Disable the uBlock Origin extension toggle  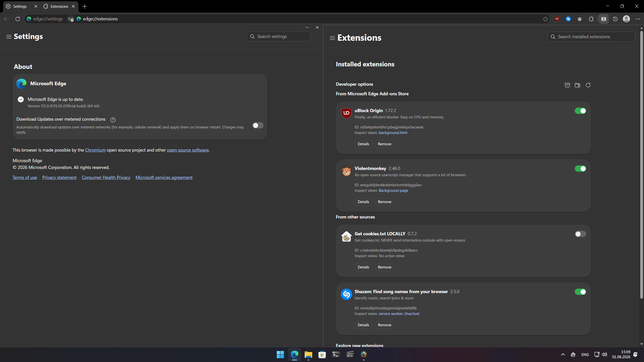(x=580, y=111)
